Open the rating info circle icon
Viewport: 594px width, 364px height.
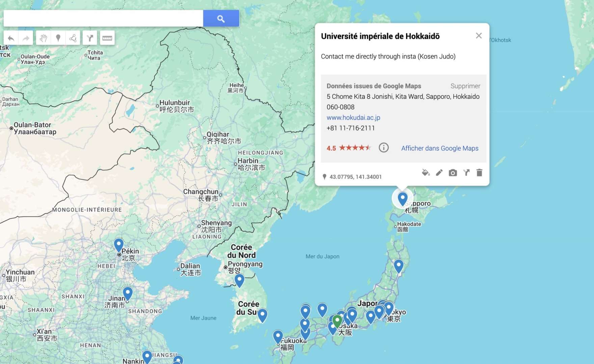383,148
